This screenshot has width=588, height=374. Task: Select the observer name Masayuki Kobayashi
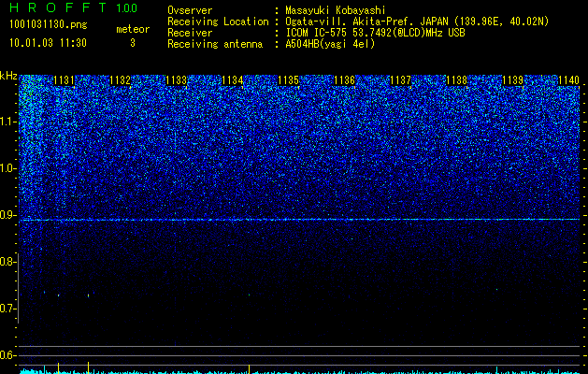336,10
